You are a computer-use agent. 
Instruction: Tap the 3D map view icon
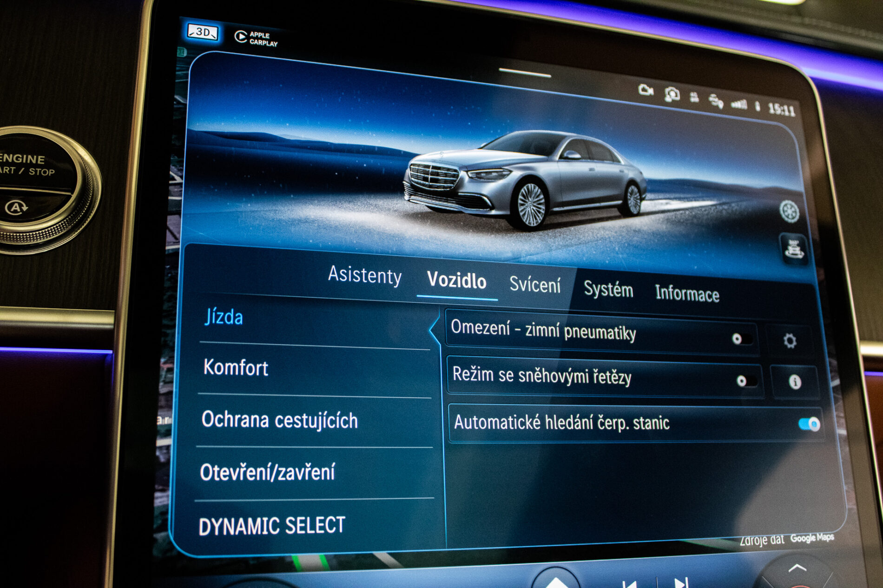(202, 32)
